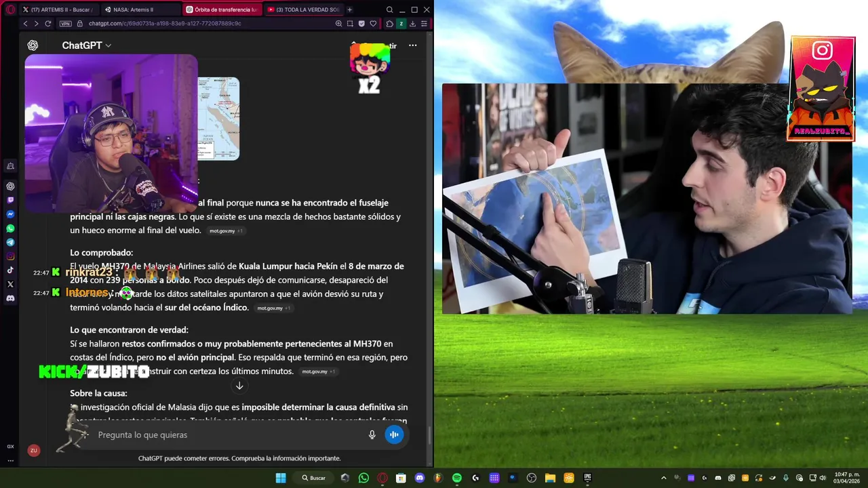Open the conversation options three-dot menu

tap(412, 45)
